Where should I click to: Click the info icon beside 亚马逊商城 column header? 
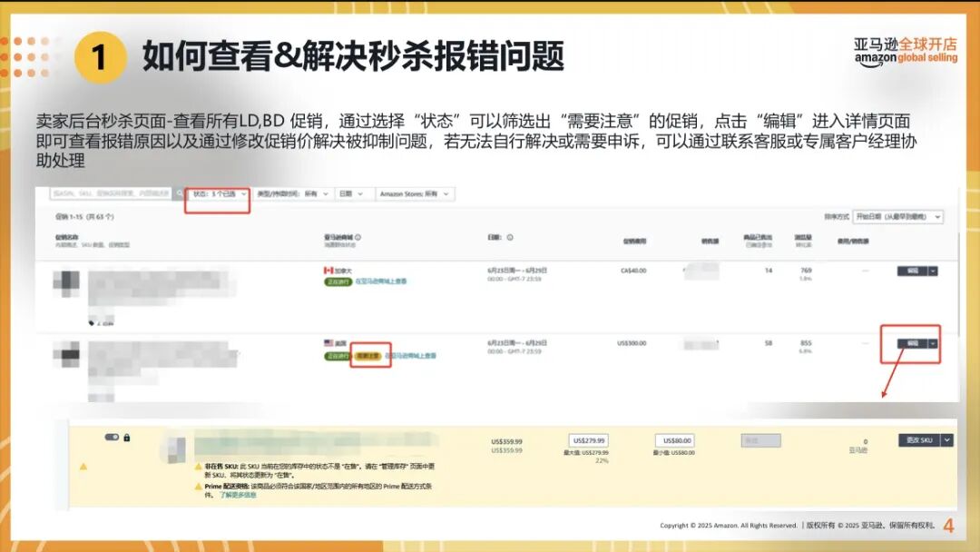358,238
